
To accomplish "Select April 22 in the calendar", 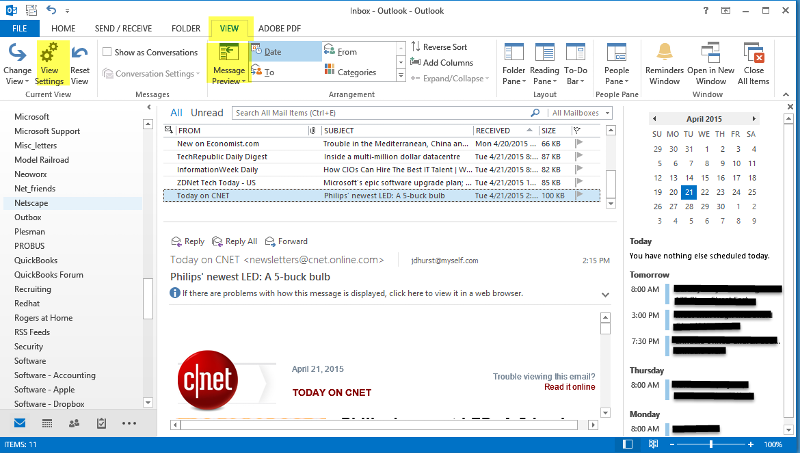I will [705, 192].
